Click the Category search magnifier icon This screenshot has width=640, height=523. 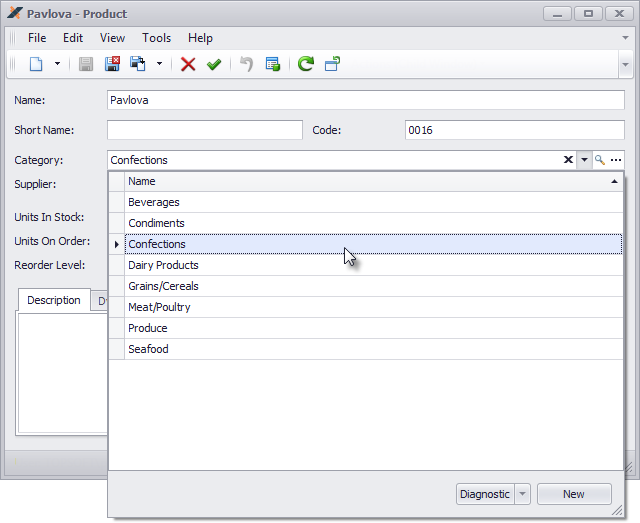600,160
